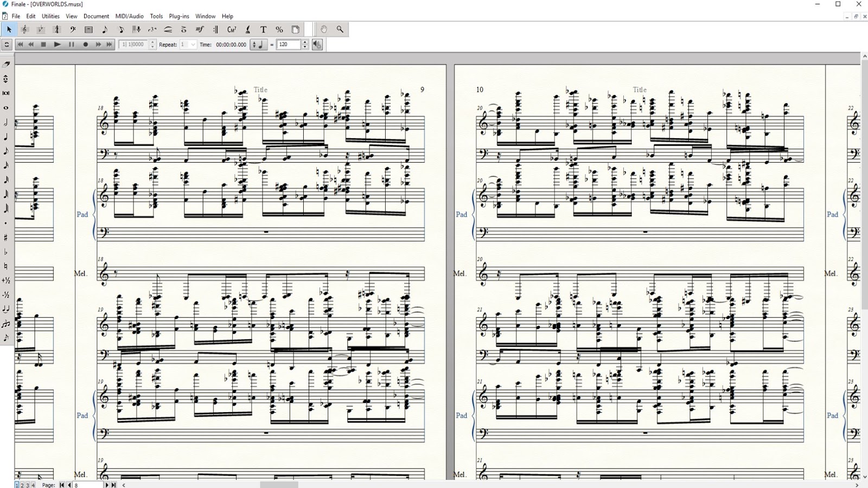The width and height of the screenshot is (868, 488).
Task: Select the Clef tool with bass clef icon
Action: click(x=73, y=29)
